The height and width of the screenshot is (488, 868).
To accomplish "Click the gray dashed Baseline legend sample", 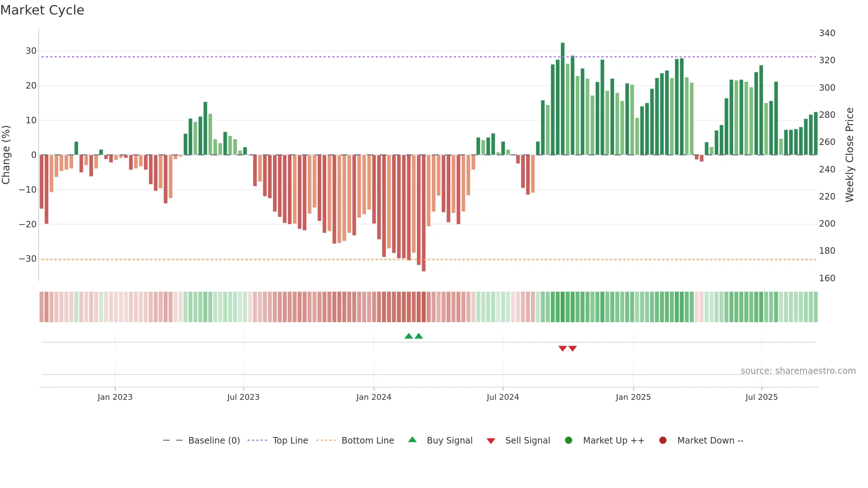I will point(173,440).
